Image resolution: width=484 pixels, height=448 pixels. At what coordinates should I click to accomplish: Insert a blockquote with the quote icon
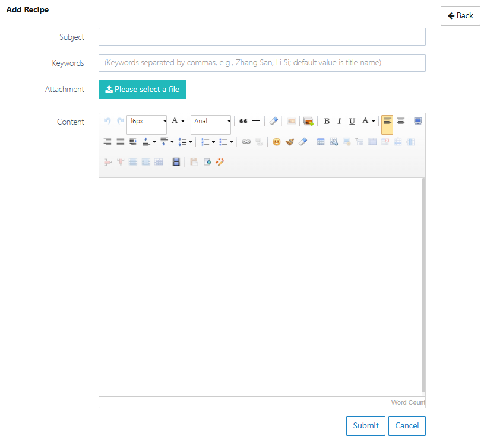tap(243, 121)
